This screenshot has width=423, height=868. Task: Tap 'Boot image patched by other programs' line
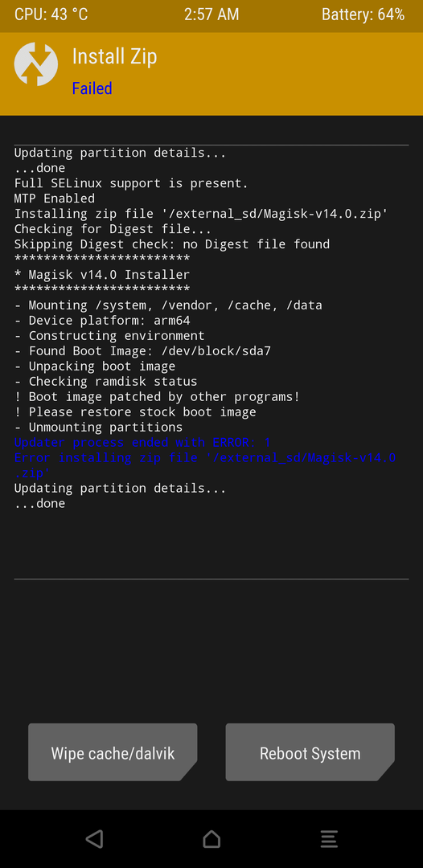[157, 396]
